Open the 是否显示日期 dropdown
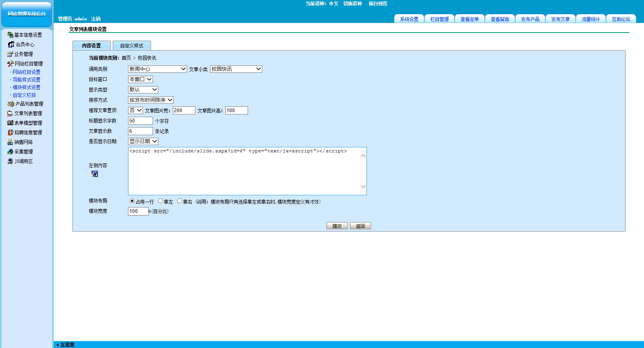Image resolution: width=644 pixels, height=348 pixels. click(143, 141)
